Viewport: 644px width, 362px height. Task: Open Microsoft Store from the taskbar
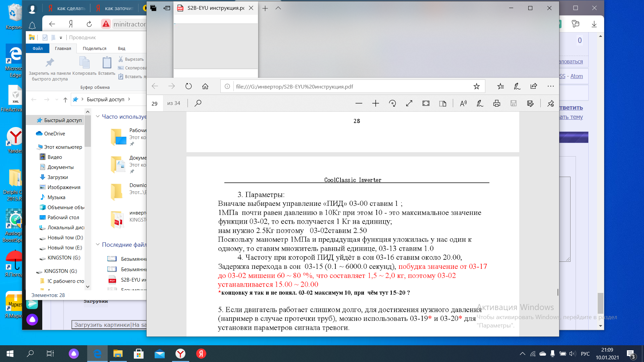pyautogui.click(x=139, y=354)
